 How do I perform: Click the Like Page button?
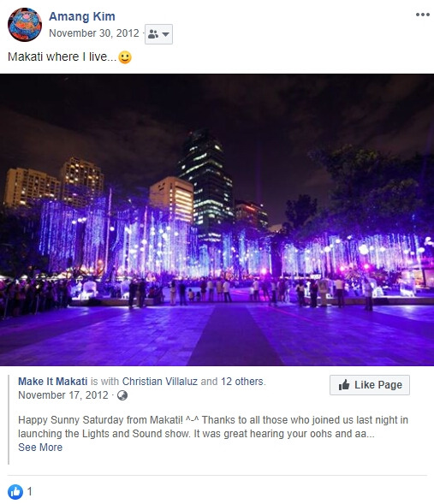[370, 385]
